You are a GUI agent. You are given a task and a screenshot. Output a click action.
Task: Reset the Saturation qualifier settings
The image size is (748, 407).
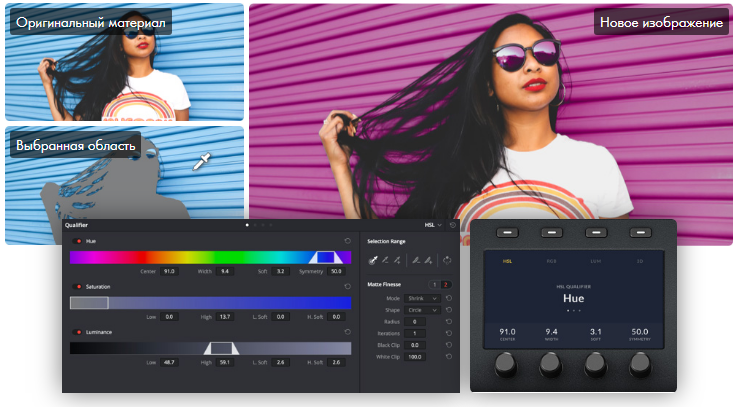[x=347, y=287]
